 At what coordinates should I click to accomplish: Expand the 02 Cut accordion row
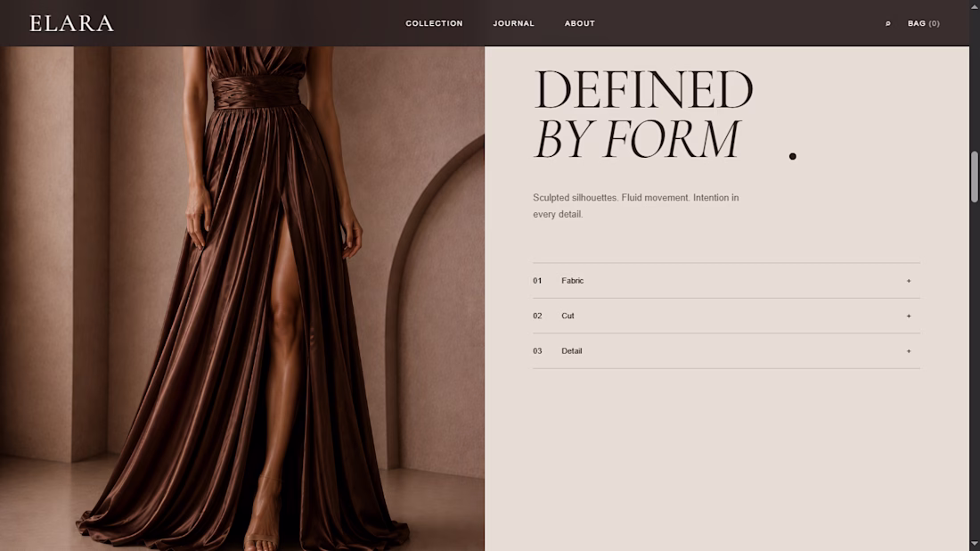pyautogui.click(x=726, y=316)
